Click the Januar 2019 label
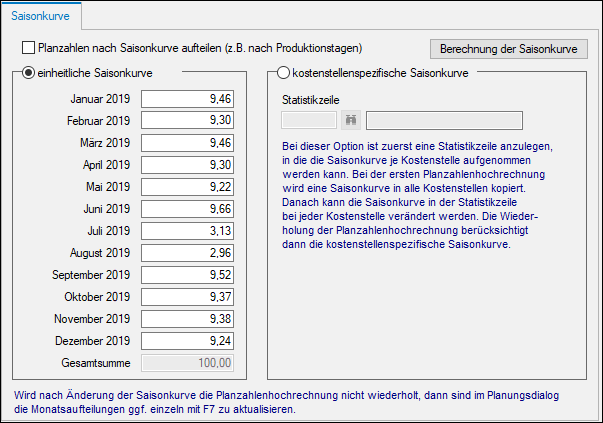This screenshot has height=423, width=603. [x=100, y=99]
